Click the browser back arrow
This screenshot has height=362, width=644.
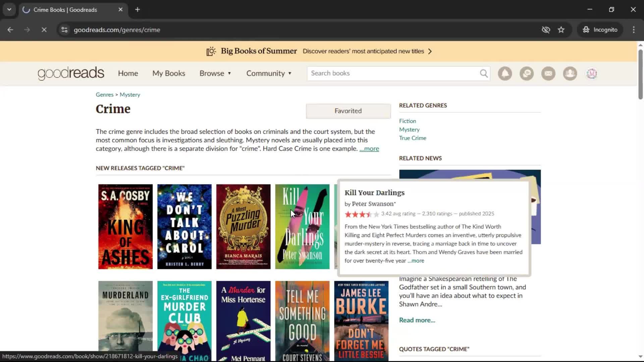10,30
